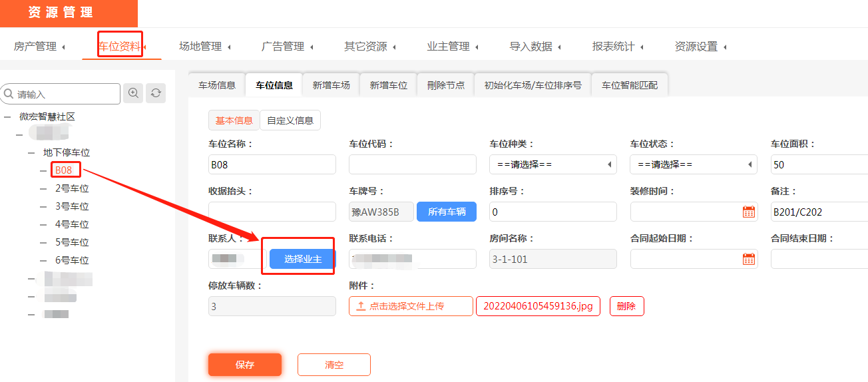The width and height of the screenshot is (868, 382).
Task: Open the 车位种类 dropdown
Action: (552, 164)
